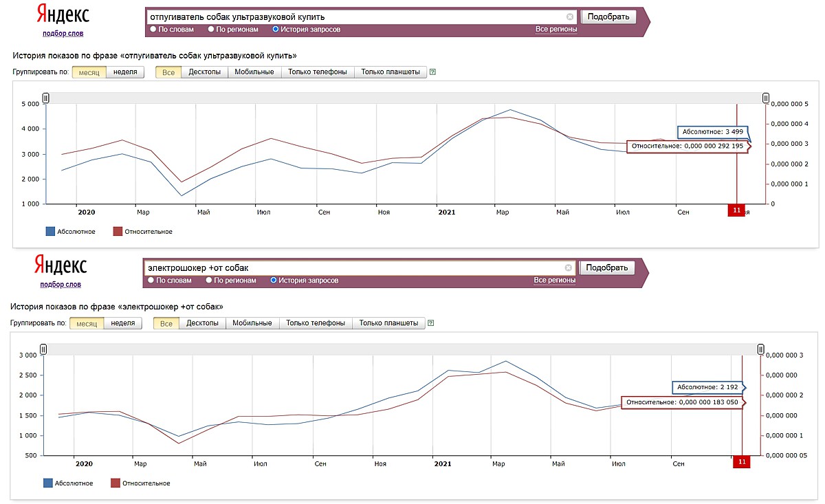Grab the right range handle on the bottom chart
Viewport: 825px width, 504px height.
[x=760, y=349]
